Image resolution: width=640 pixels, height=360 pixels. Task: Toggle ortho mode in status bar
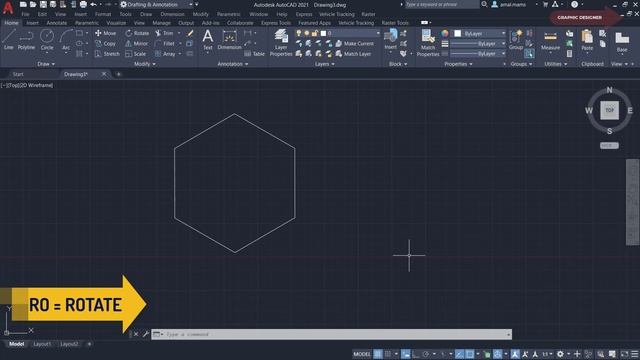click(416, 354)
